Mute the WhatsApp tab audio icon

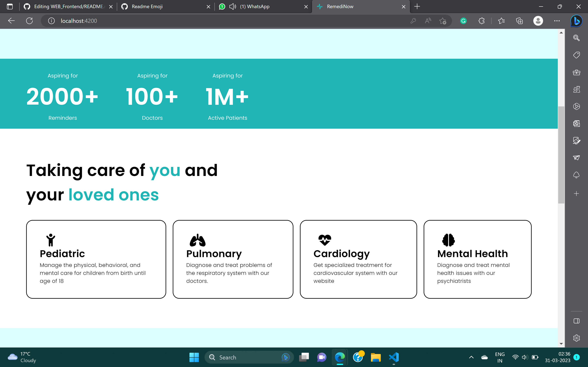233,7
